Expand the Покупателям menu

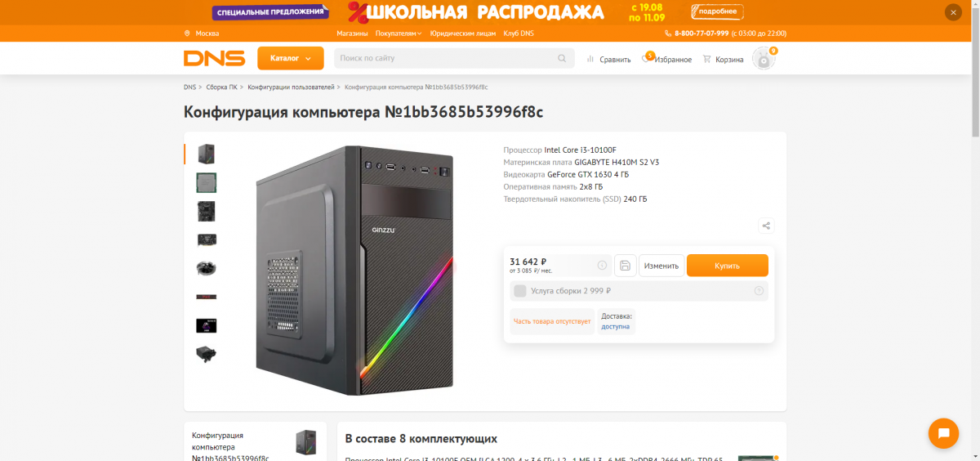(x=399, y=34)
